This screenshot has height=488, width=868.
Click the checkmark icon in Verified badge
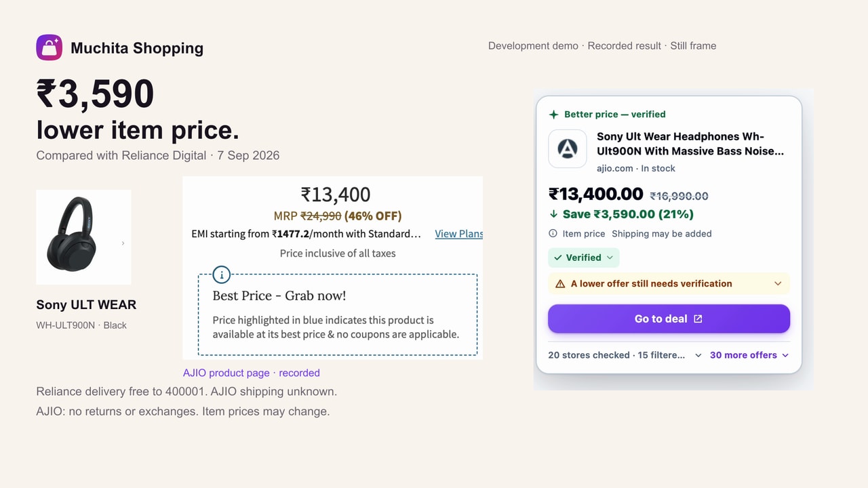pos(557,258)
